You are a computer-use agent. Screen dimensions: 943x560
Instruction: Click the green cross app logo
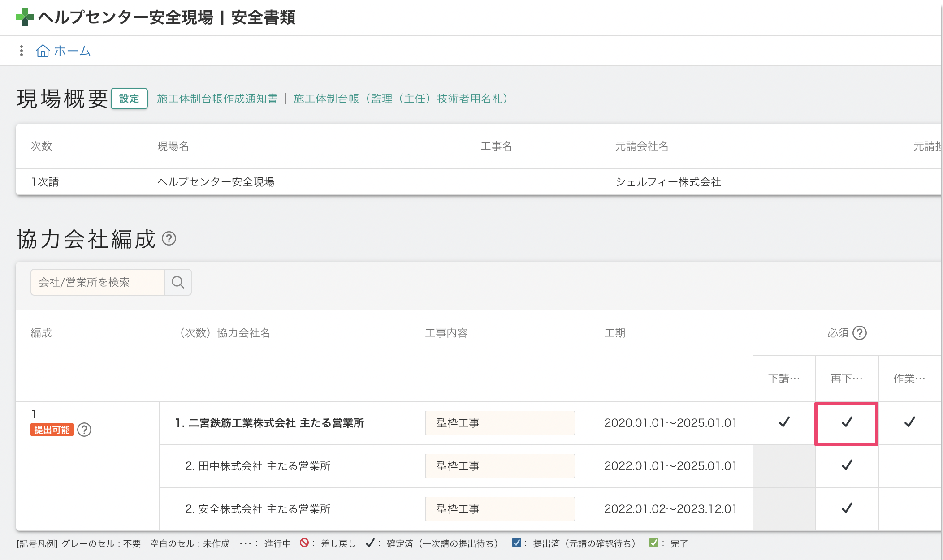(25, 17)
